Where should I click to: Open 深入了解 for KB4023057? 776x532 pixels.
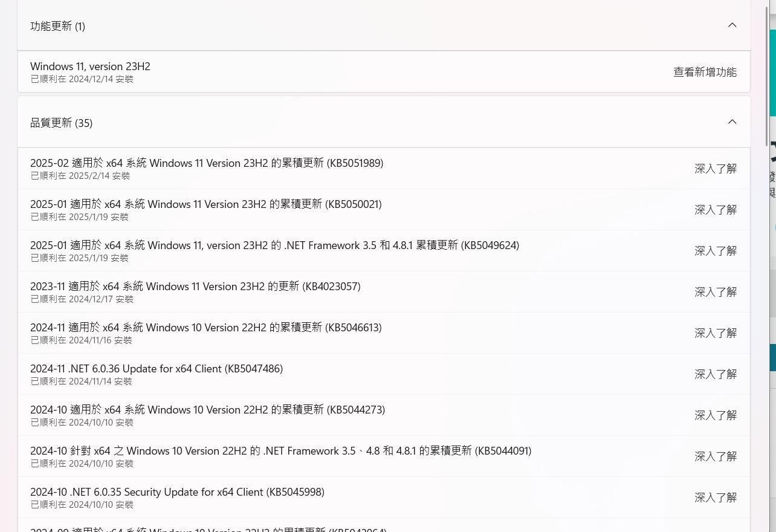716,292
